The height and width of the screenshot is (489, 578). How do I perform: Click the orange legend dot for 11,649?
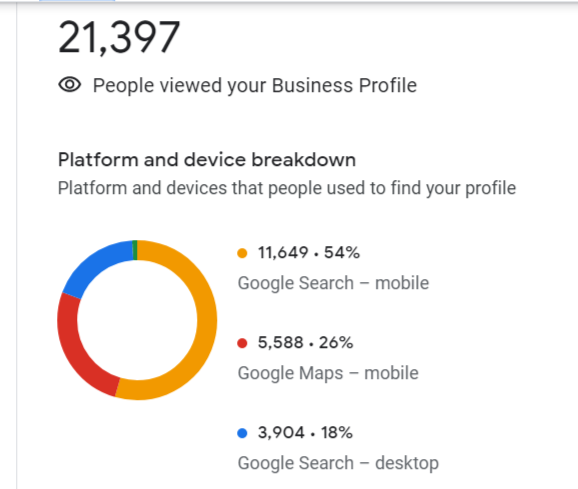click(242, 253)
